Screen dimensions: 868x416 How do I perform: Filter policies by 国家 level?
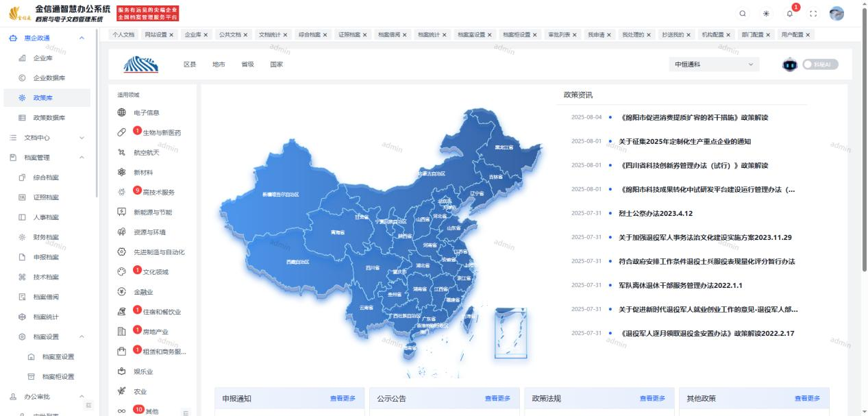pos(276,64)
